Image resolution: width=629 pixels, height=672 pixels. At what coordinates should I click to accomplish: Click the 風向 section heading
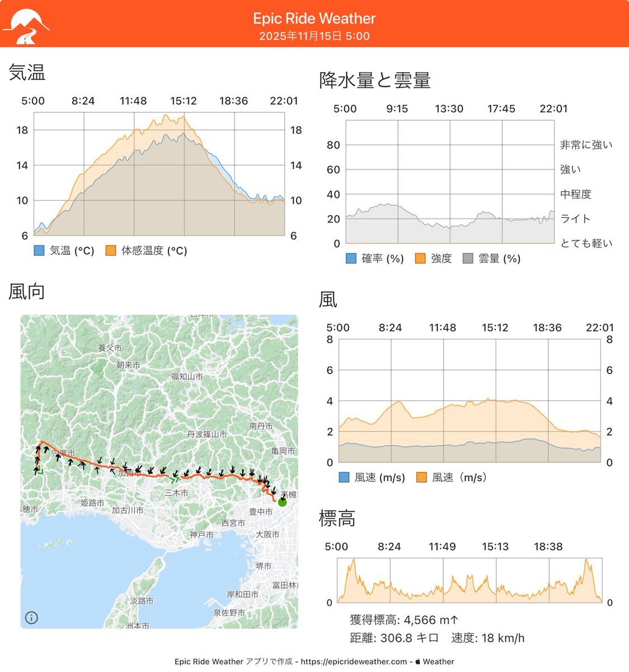[x=26, y=291]
